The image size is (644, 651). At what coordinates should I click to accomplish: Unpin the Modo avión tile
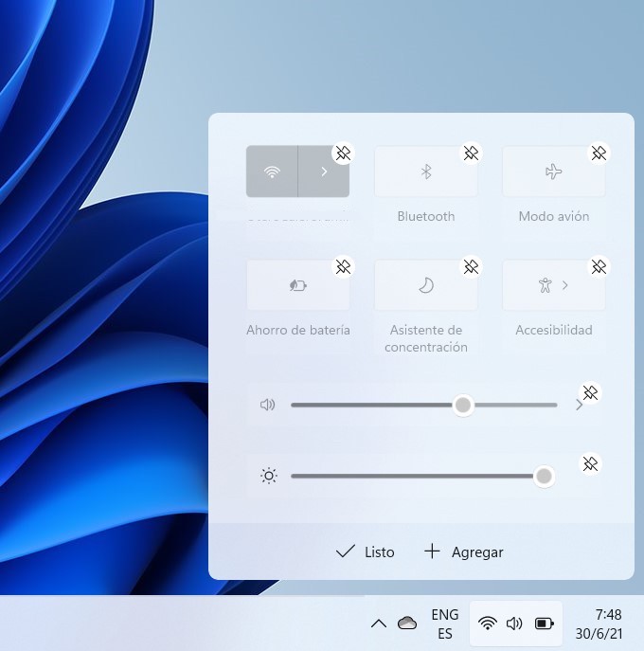point(599,153)
